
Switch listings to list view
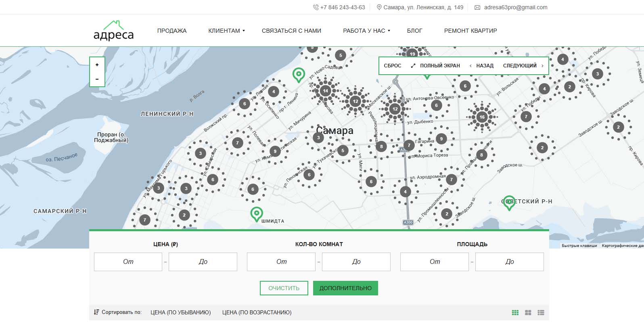(541, 312)
